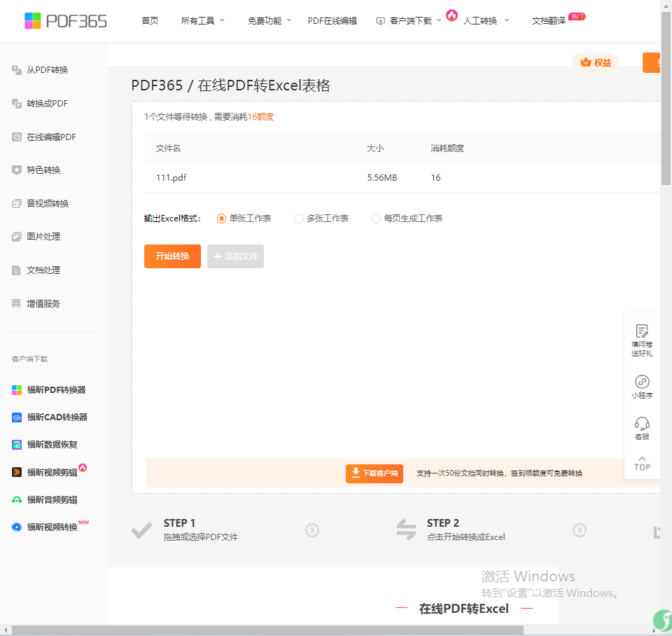This screenshot has height=636, width=672.
Task: Expand the 客户端下载 dropdown arrow
Action: (439, 20)
